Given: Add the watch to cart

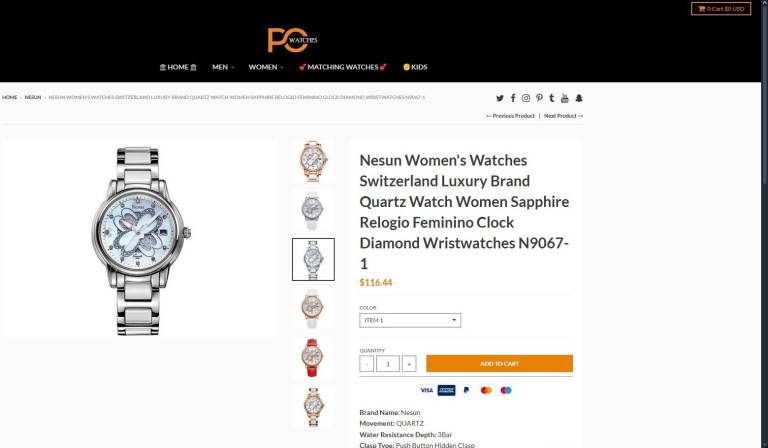Looking at the screenshot, I should point(499,363).
